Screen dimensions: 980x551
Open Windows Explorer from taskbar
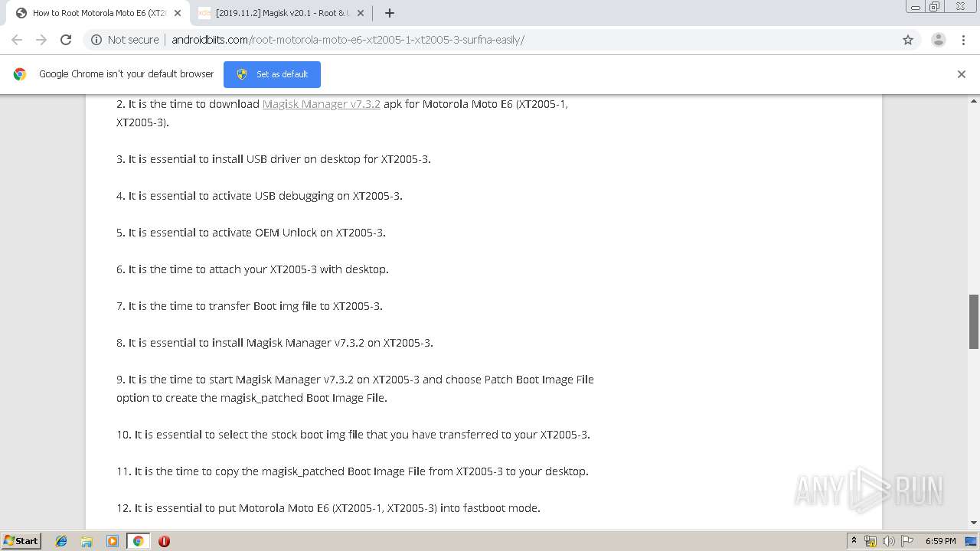pyautogui.click(x=87, y=541)
